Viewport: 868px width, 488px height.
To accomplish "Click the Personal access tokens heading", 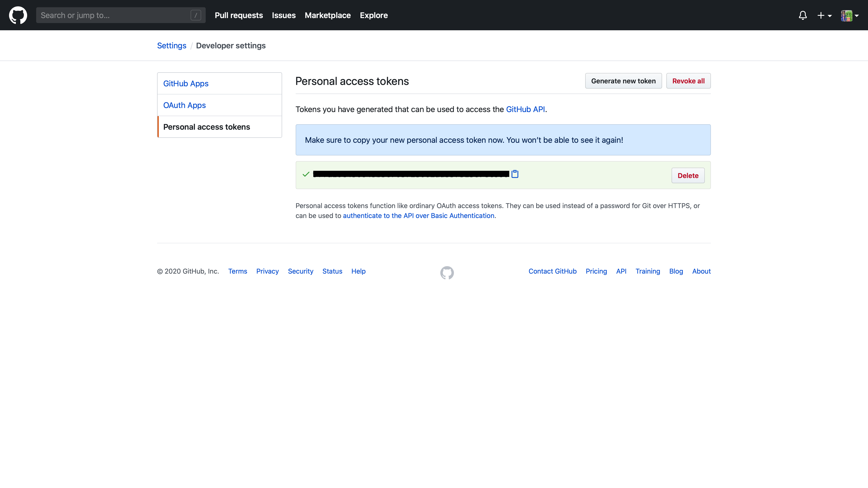I will pyautogui.click(x=352, y=81).
